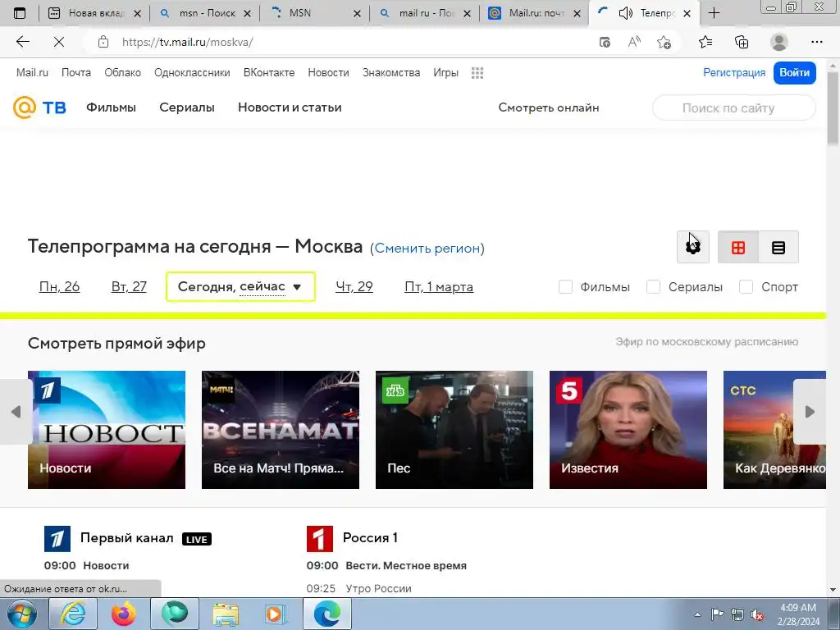The height and width of the screenshot is (630, 840).
Task: Switch to list view of channels
Action: [778, 247]
